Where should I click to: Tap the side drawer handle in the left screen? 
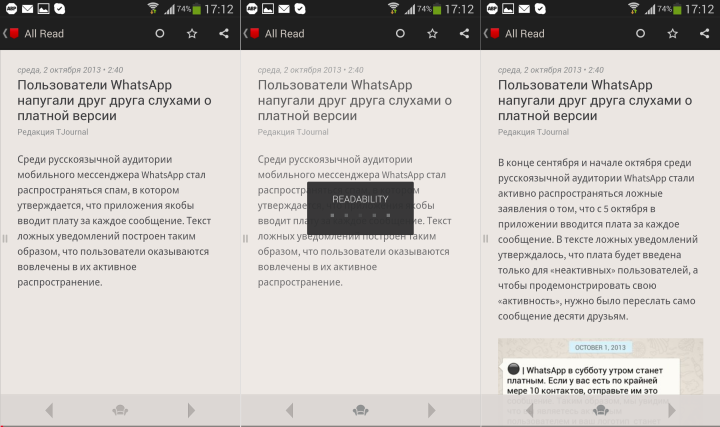pyautogui.click(x=5, y=238)
